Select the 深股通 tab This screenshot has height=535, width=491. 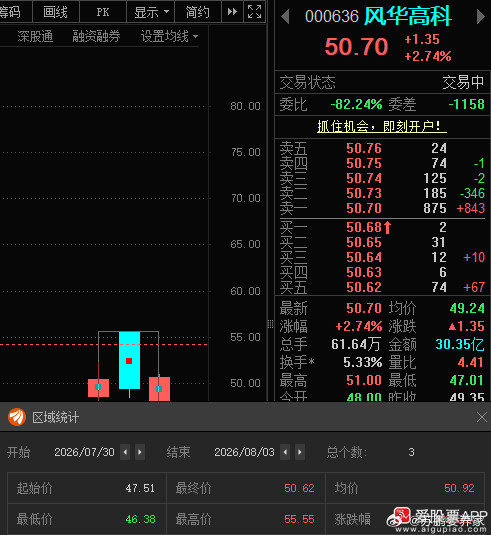coord(35,36)
